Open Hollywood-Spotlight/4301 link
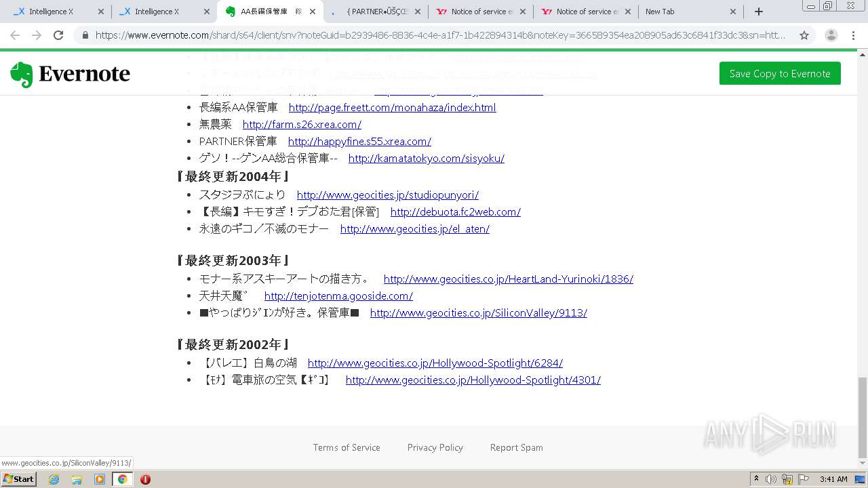The width and height of the screenshot is (868, 488). pyautogui.click(x=473, y=380)
